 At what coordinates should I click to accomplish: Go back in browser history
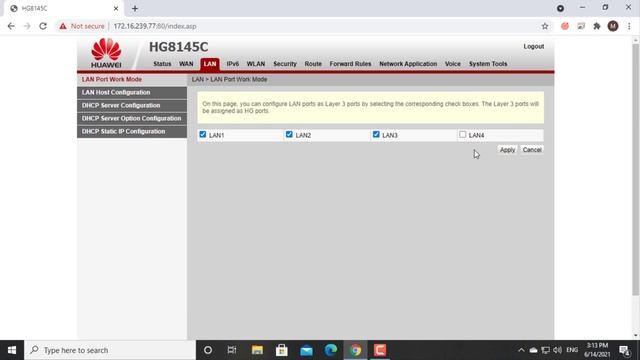tap(11, 26)
